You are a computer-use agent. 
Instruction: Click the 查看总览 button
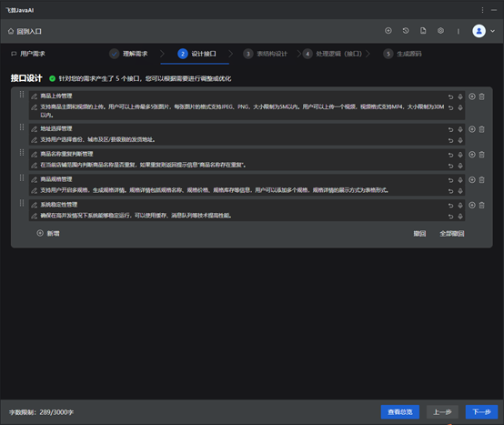(400, 412)
